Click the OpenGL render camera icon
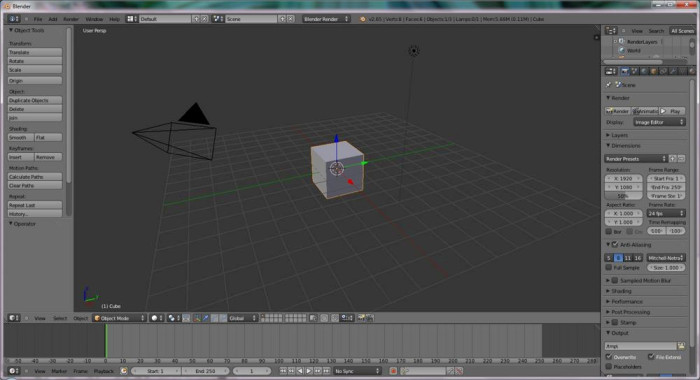This screenshot has width=700, height=380. [x=361, y=318]
